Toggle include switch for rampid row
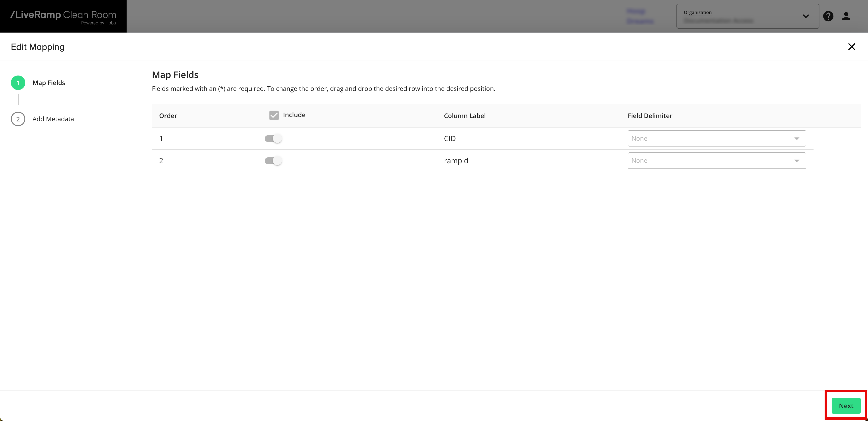The image size is (868, 421). tap(273, 161)
